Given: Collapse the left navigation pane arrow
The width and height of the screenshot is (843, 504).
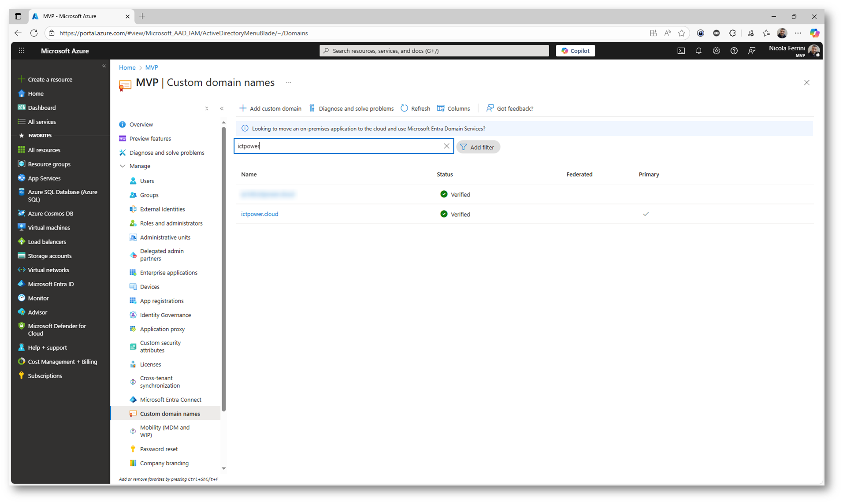Looking at the screenshot, I should 104,66.
